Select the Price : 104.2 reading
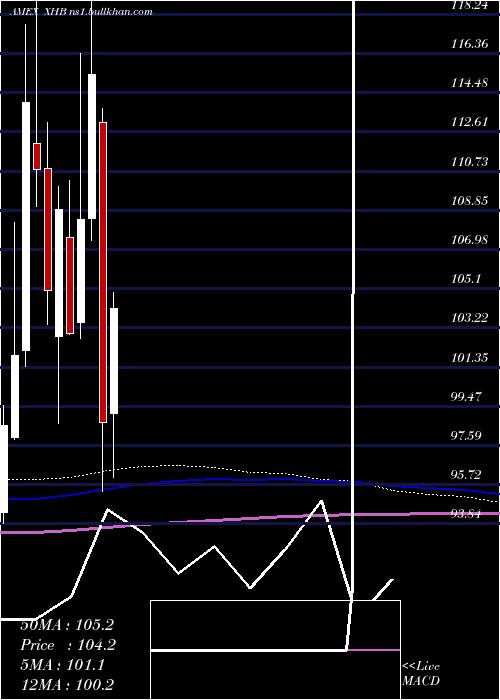The width and height of the screenshot is (500, 700). pyautogui.click(x=68, y=645)
